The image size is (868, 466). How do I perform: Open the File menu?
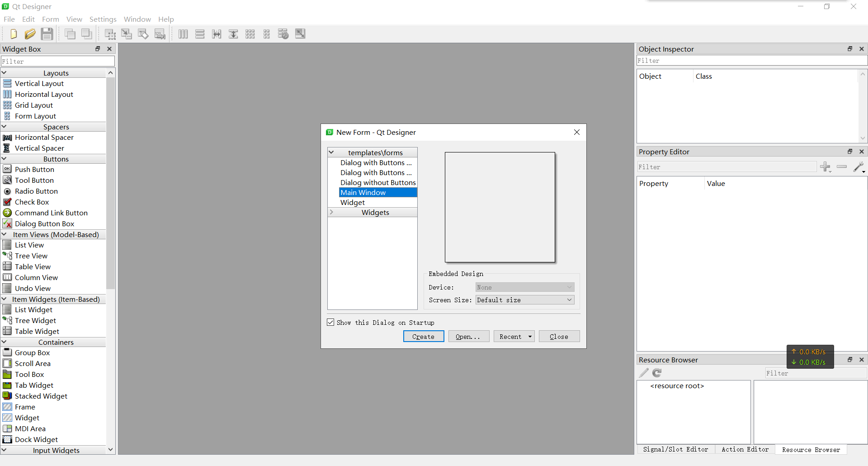coord(9,19)
